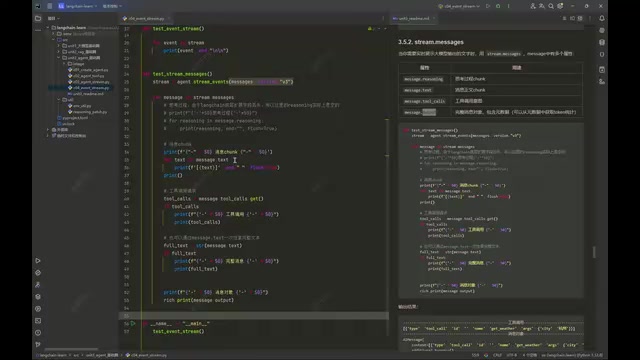Open uv.lock in project tree

[x=66, y=124]
